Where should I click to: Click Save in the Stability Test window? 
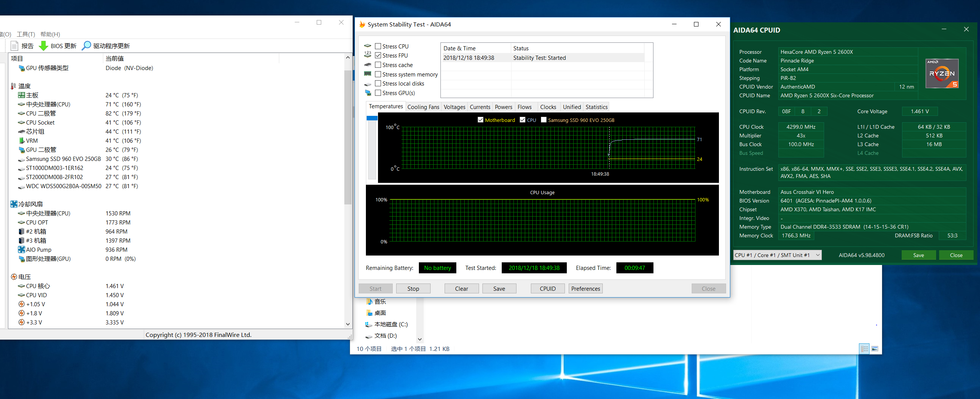tap(499, 288)
